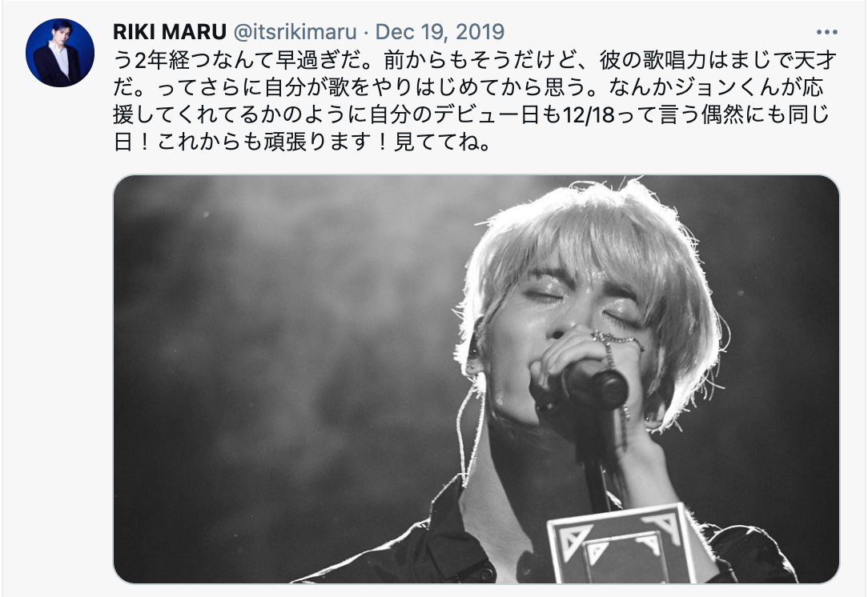868x597 pixels.
Task: Open RIKI MARU's round profile avatar
Action: tap(60, 53)
